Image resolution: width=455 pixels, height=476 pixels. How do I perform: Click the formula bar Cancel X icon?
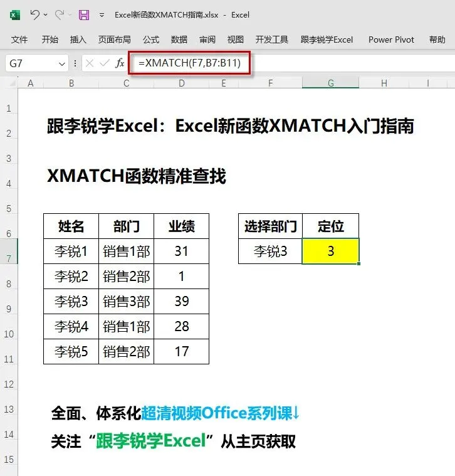(90, 63)
